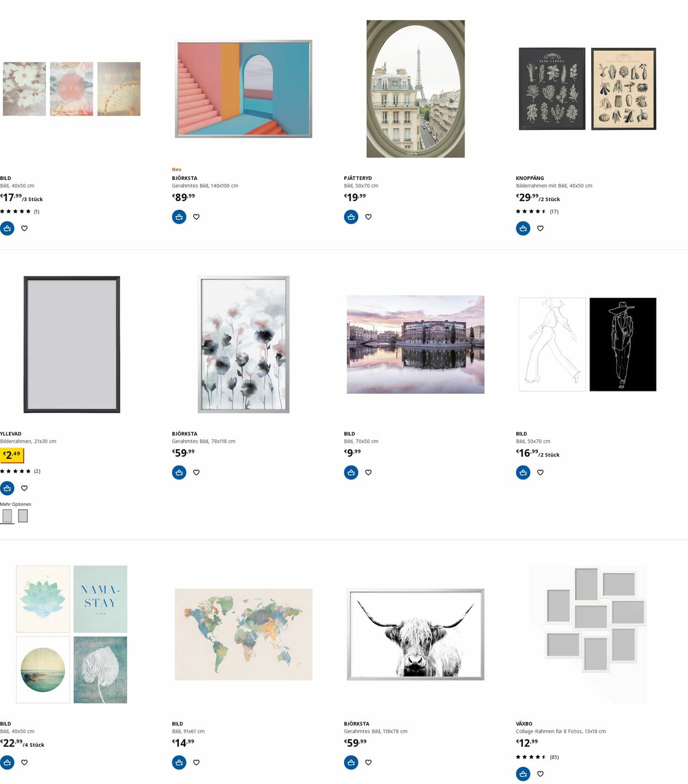
Task: Open the VÄXBO product title link
Action: pyautogui.click(x=524, y=724)
